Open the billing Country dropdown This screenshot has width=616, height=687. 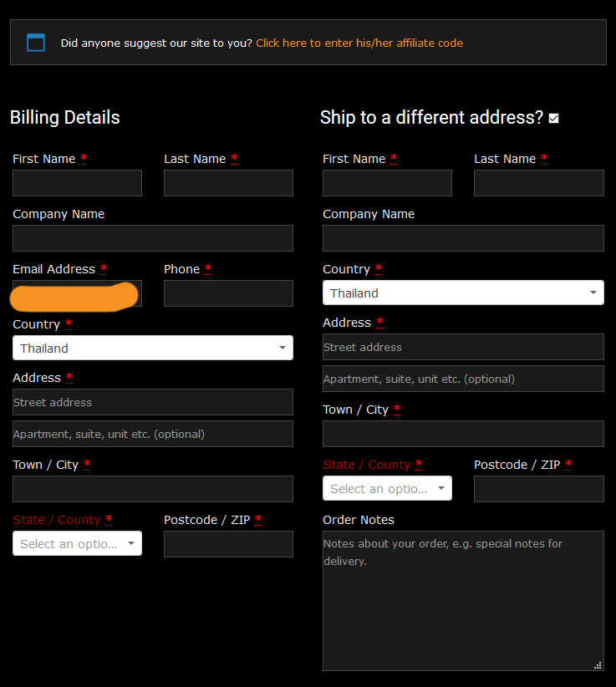coord(152,348)
